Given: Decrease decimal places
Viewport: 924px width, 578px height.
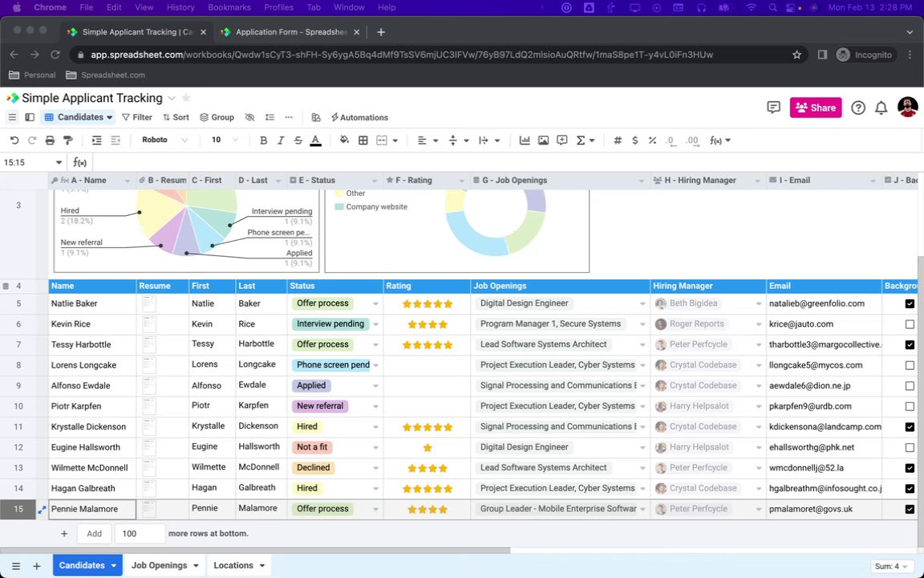Looking at the screenshot, I should click(671, 140).
